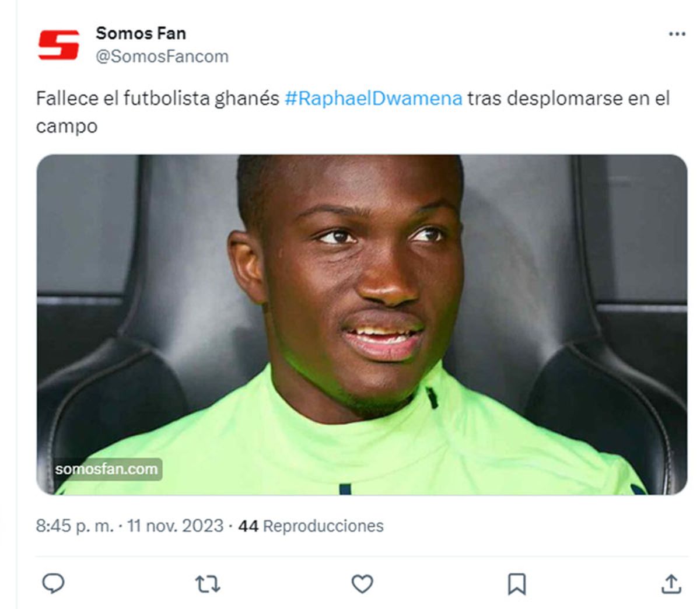
Task: Save the tweet using the bookmark icon
Action: [x=516, y=583]
